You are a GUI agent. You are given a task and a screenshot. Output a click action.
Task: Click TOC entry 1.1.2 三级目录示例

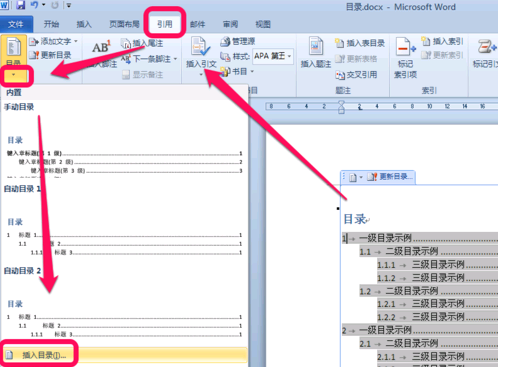click(437, 278)
